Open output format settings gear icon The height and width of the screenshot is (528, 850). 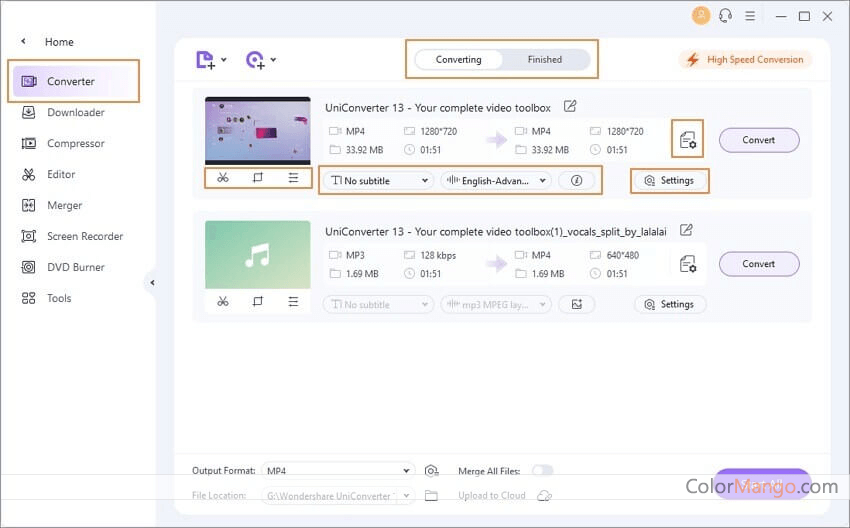(431, 471)
